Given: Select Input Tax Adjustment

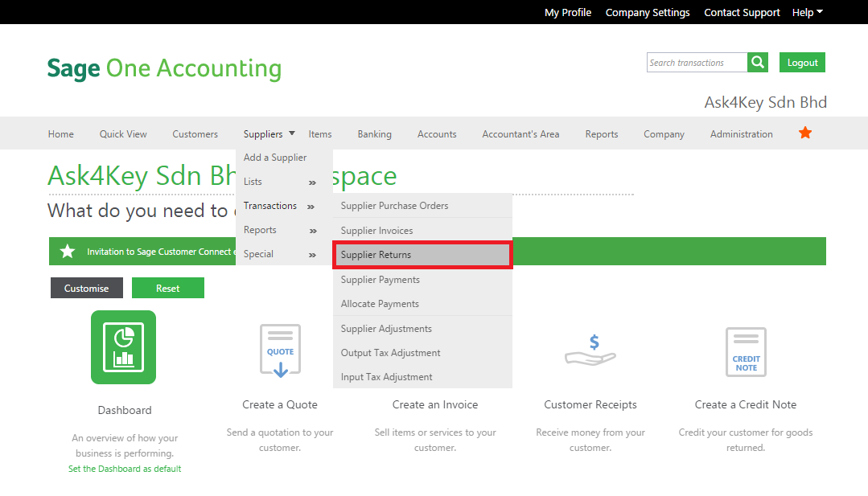Looking at the screenshot, I should pyautogui.click(x=422, y=376).
